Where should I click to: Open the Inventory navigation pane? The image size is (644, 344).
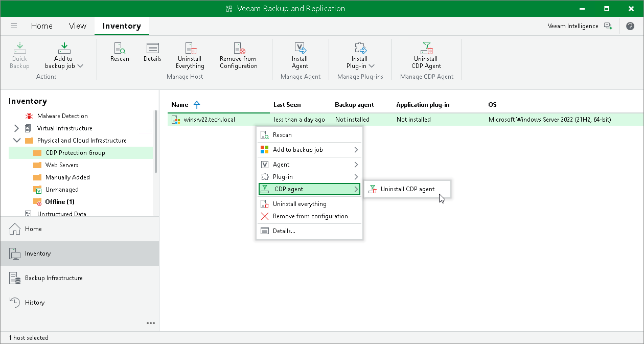[80, 254]
